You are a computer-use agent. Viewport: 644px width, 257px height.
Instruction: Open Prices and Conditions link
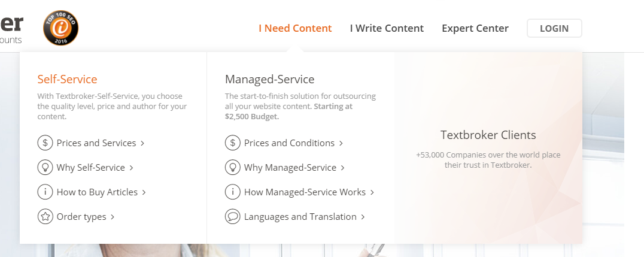290,143
